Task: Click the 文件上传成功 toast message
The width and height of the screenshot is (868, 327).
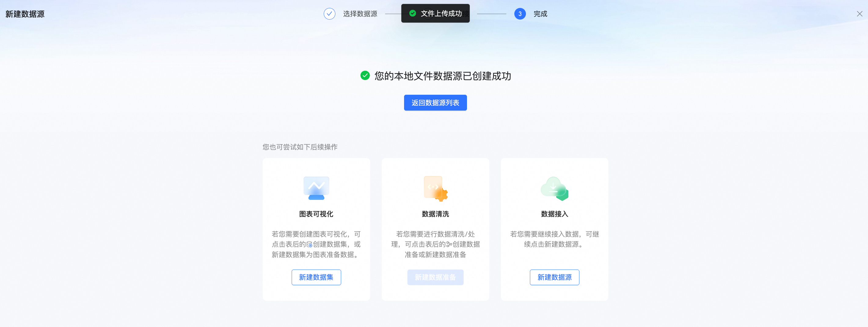Action: click(x=435, y=13)
